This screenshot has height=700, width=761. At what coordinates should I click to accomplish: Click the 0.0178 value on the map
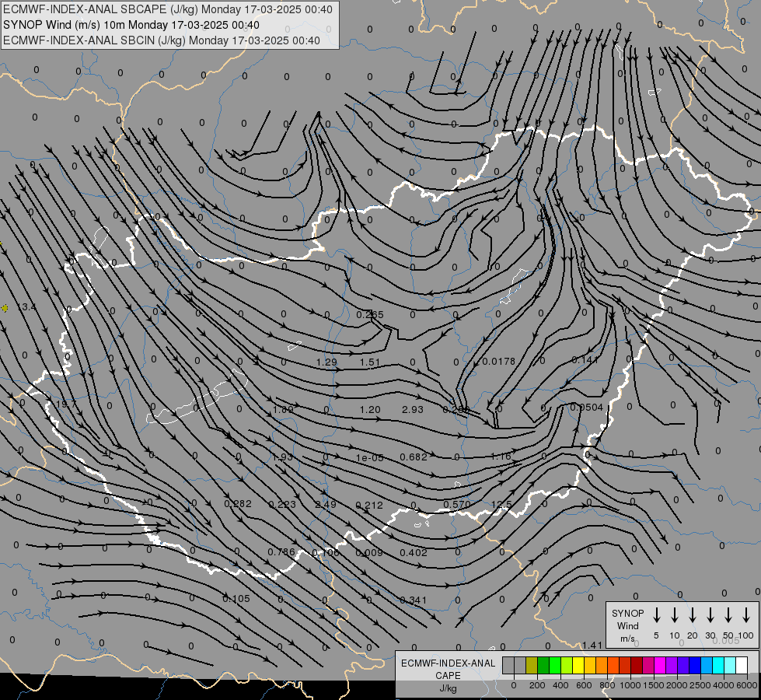[x=499, y=362]
